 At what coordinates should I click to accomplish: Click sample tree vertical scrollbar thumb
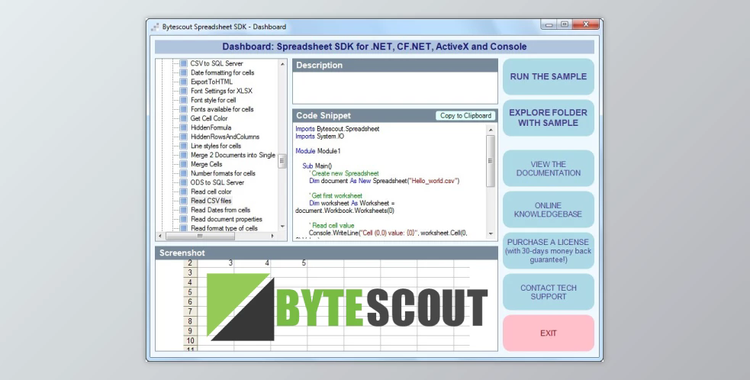pyautogui.click(x=282, y=161)
